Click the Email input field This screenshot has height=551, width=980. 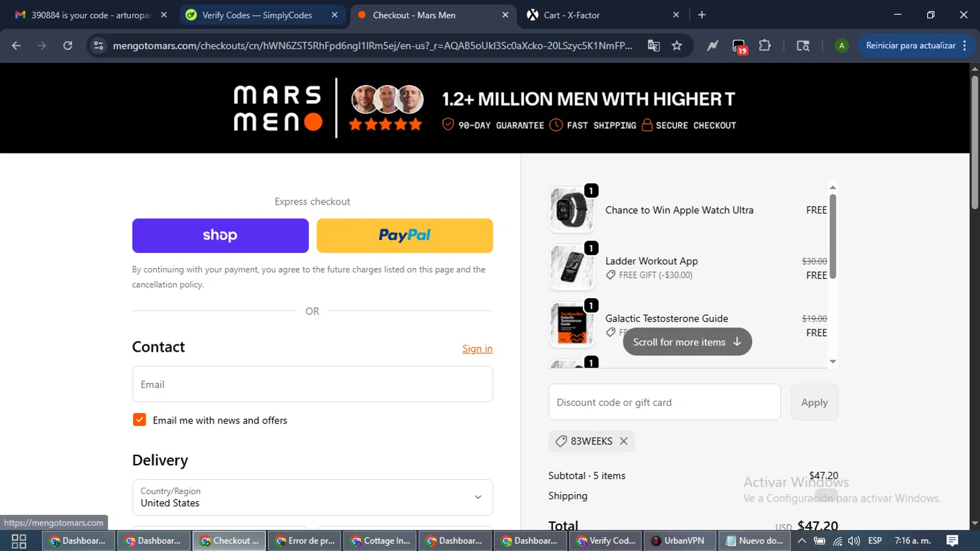[312, 384]
